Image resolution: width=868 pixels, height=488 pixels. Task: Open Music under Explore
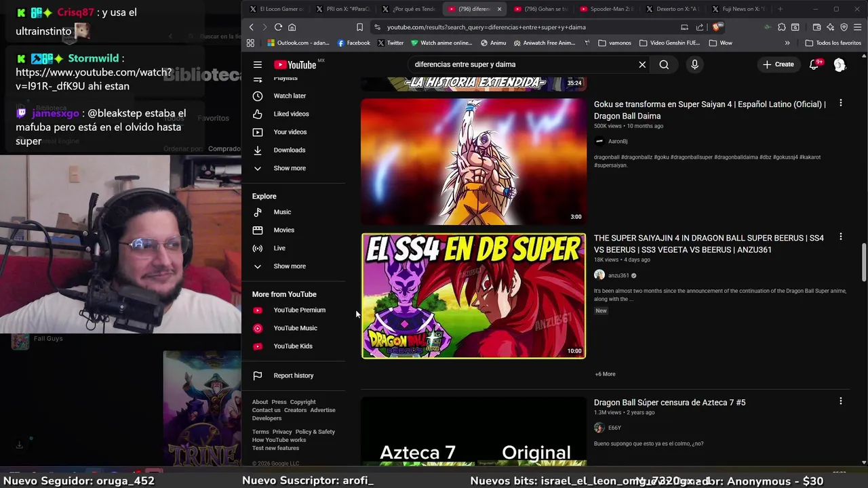282,212
